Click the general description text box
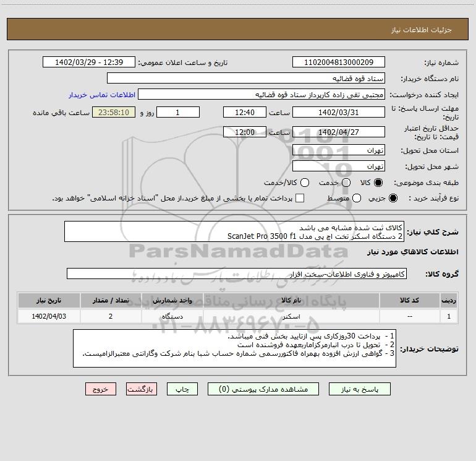The width and height of the screenshot is (476, 461). point(234,231)
